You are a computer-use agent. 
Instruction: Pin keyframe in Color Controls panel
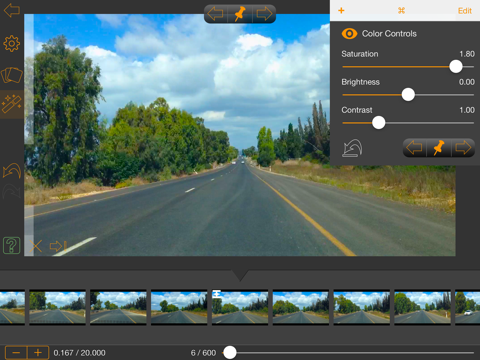pyautogui.click(x=439, y=148)
